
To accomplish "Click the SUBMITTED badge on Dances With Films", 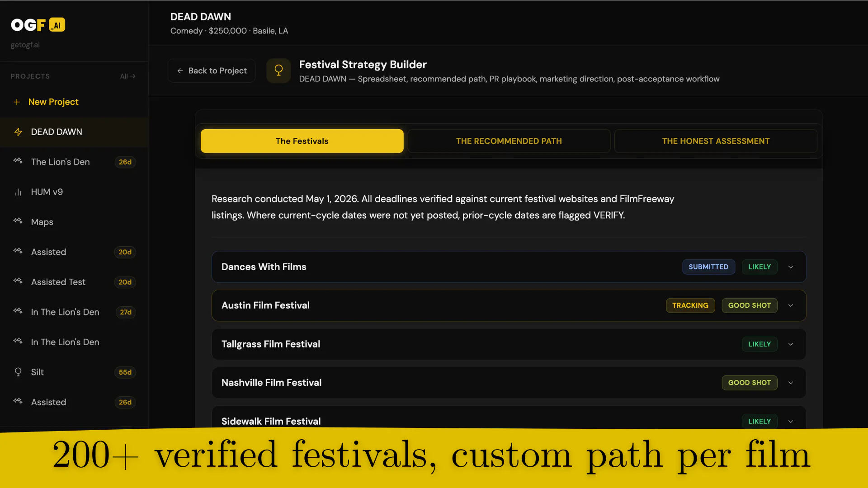I will 708,267.
